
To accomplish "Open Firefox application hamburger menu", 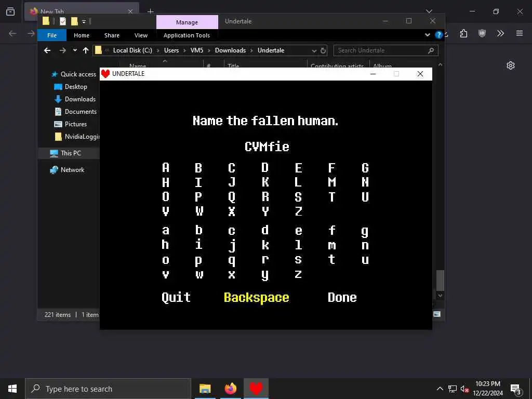I will (520, 33).
